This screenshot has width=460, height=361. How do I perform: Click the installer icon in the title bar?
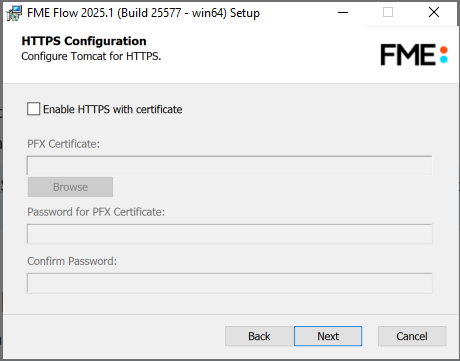click(14, 13)
